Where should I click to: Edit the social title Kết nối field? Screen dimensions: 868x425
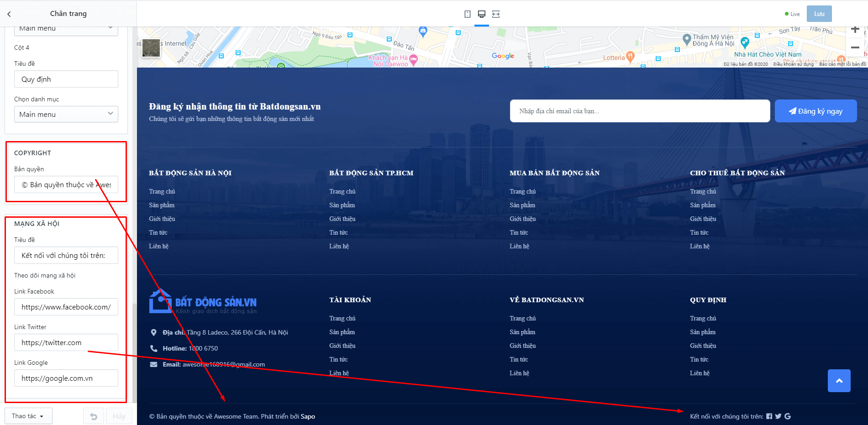pos(66,255)
